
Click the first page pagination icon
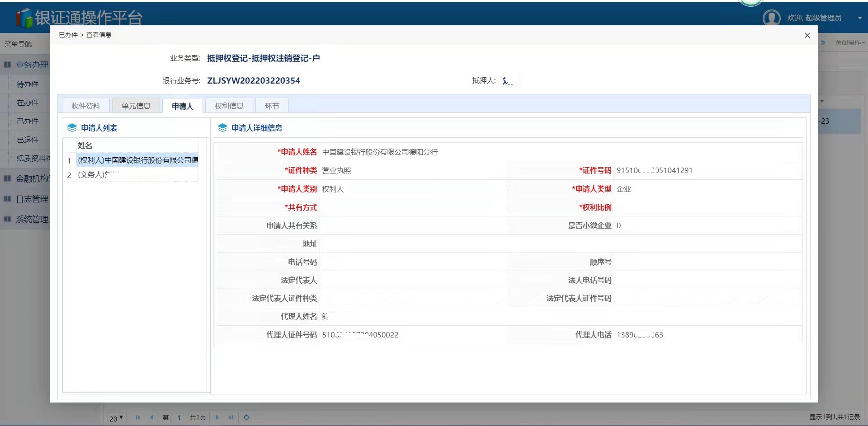(138, 417)
